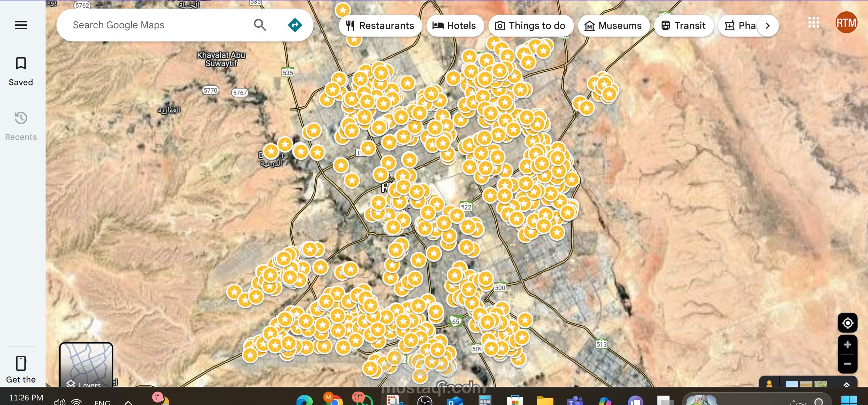Screen dimensions: 868x405
Task: Click the saved star above the Restaurants chip
Action: tap(343, 10)
